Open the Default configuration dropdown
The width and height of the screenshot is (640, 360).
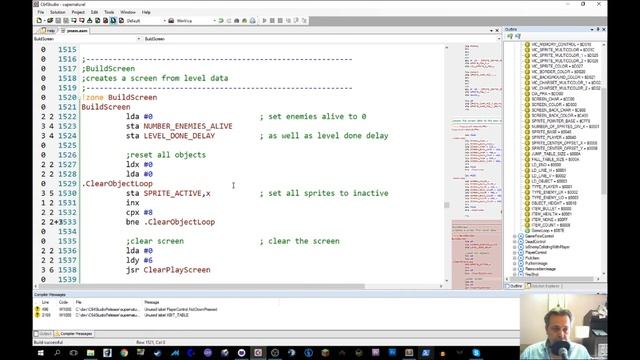click(x=146, y=20)
